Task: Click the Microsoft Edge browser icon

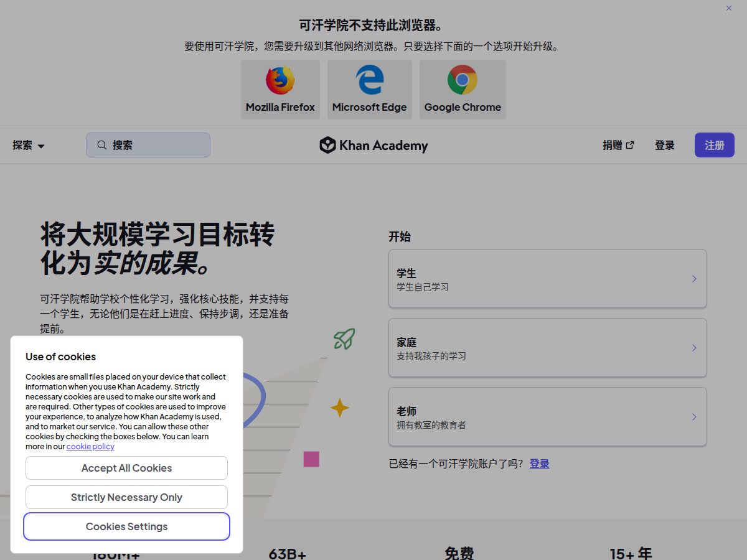Action: click(x=369, y=80)
